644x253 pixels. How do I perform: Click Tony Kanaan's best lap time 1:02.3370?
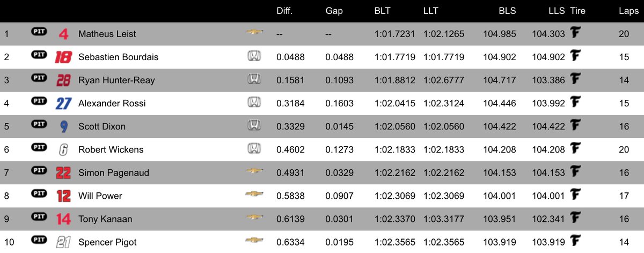point(394,219)
